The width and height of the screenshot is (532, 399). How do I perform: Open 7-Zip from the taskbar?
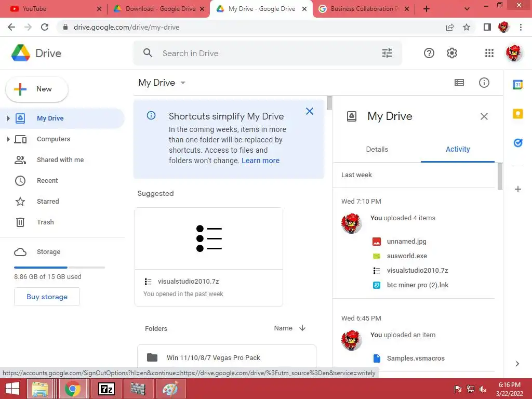click(x=106, y=389)
